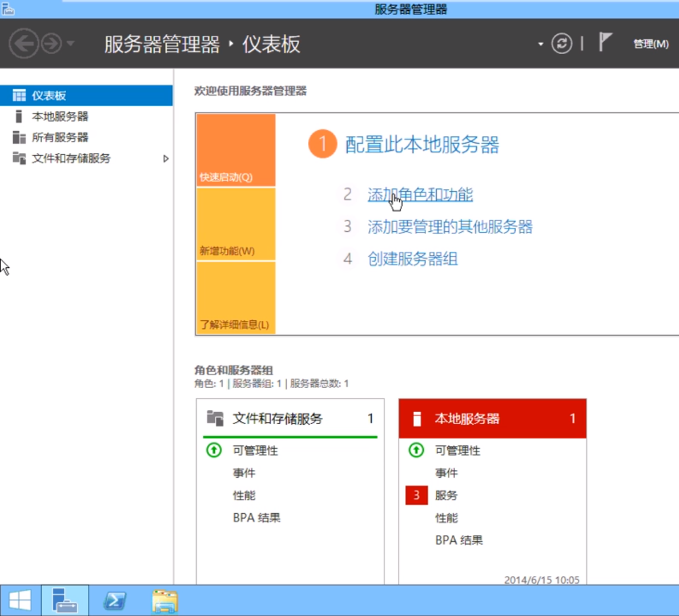Screen dimensions: 679x616
Task: Expand 文件和存储服务 sidebar arrow
Action: point(166,159)
